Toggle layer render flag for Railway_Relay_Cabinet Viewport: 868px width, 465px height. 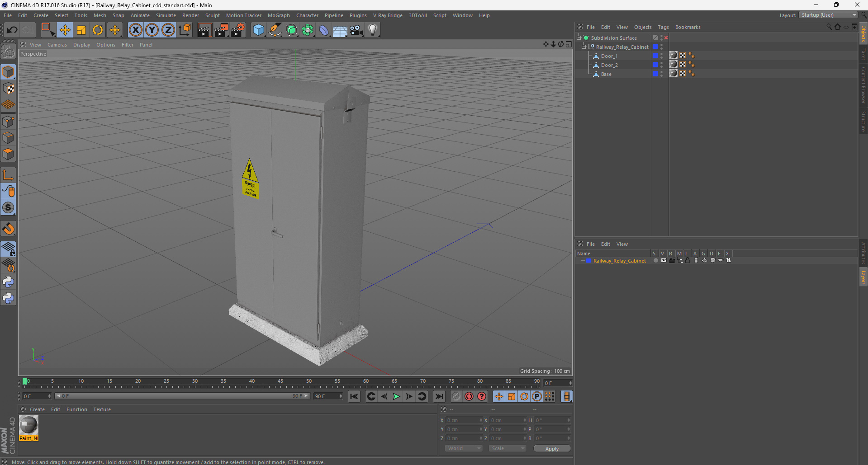[672, 260]
